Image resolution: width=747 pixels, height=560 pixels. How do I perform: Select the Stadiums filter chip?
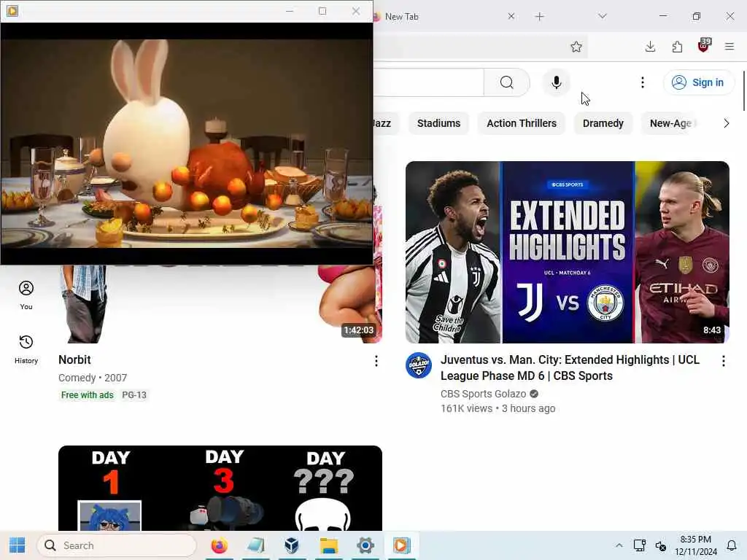coord(438,123)
